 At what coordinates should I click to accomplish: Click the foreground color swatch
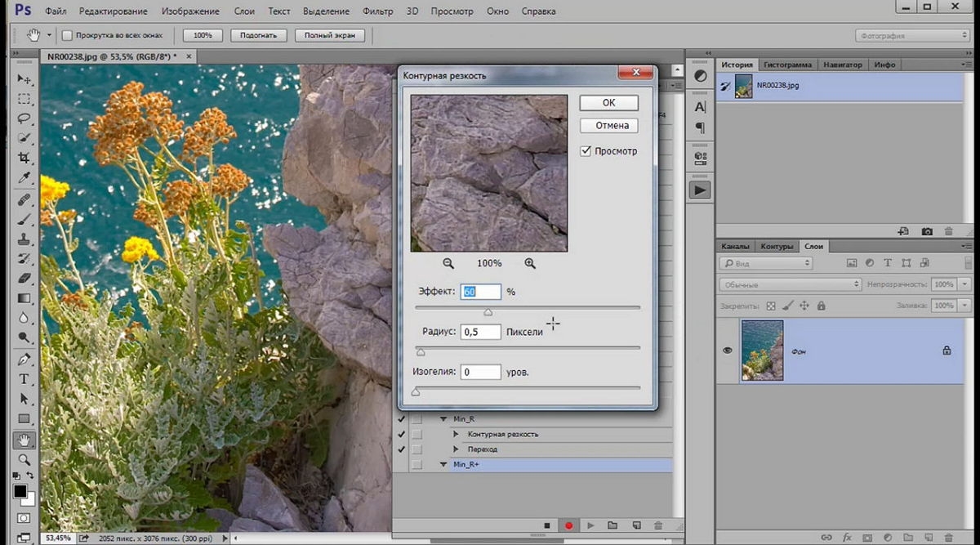(20, 491)
